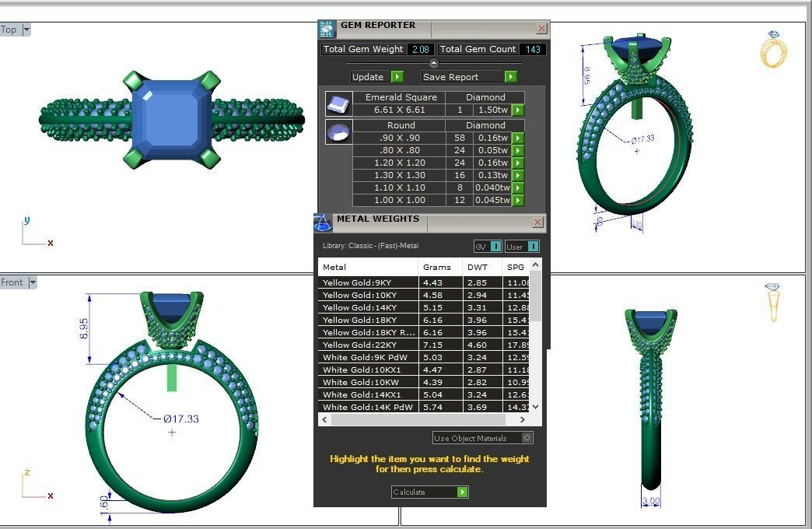Viewport: 812px width, 529px height.
Task: Click the Update button
Action: pyautogui.click(x=377, y=77)
